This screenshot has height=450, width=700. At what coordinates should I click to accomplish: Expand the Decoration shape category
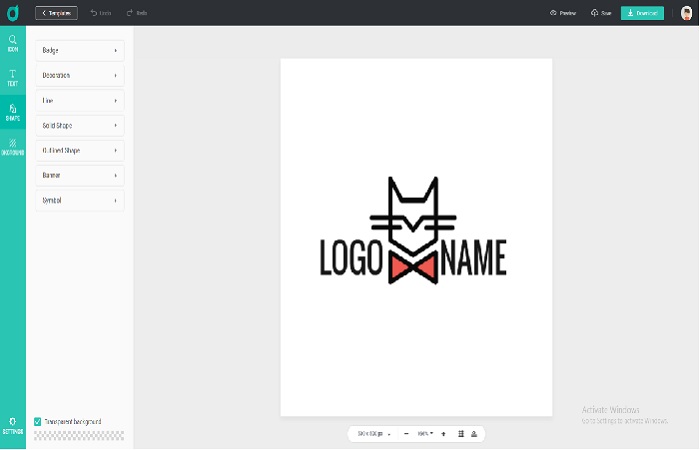pyautogui.click(x=80, y=75)
